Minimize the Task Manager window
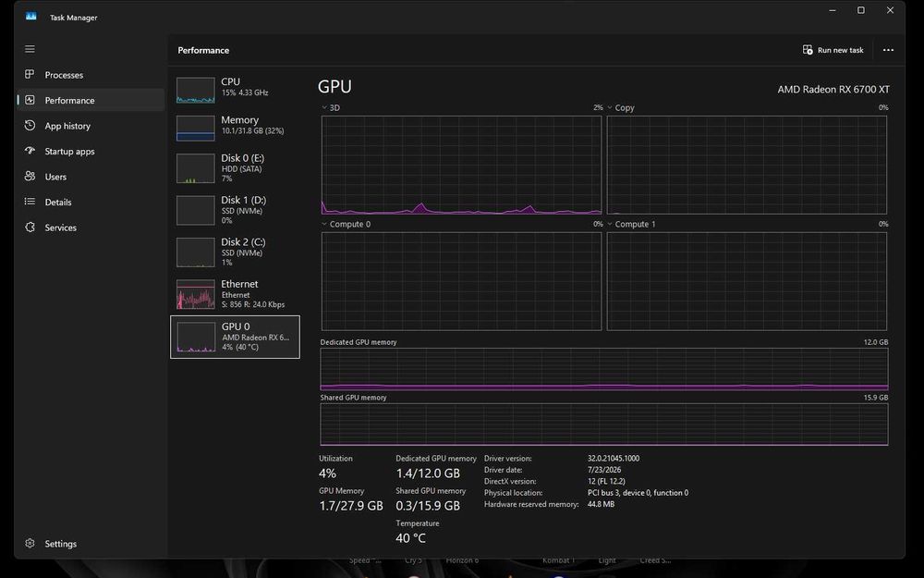This screenshot has height=578, width=924. (833, 10)
